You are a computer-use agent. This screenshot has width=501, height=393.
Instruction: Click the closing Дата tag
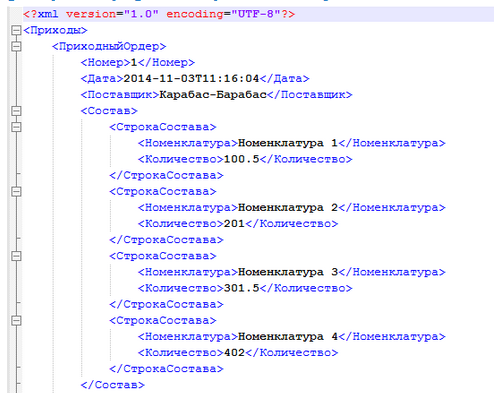point(285,79)
